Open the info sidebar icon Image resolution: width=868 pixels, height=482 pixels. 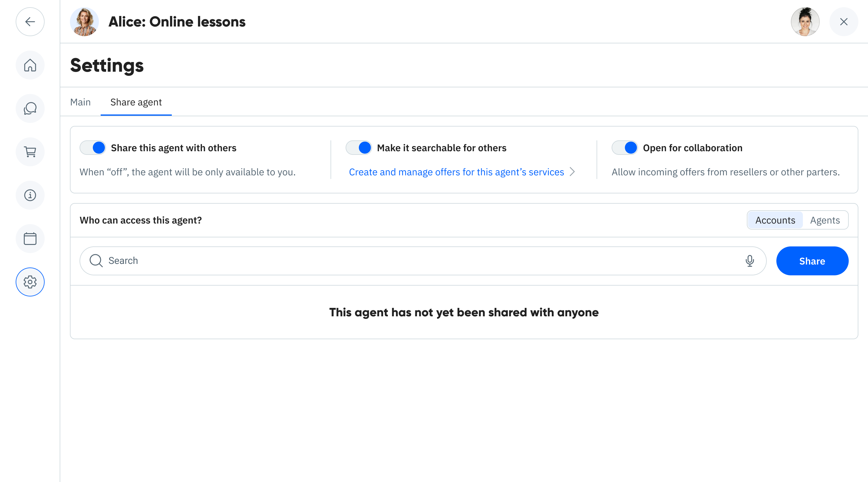point(30,195)
